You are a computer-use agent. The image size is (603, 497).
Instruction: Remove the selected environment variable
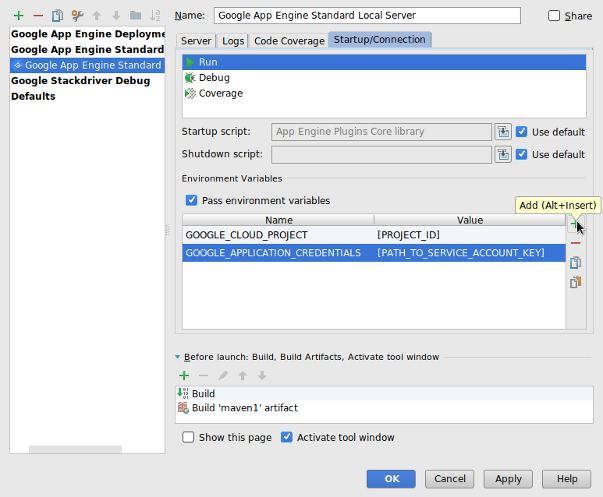(575, 244)
